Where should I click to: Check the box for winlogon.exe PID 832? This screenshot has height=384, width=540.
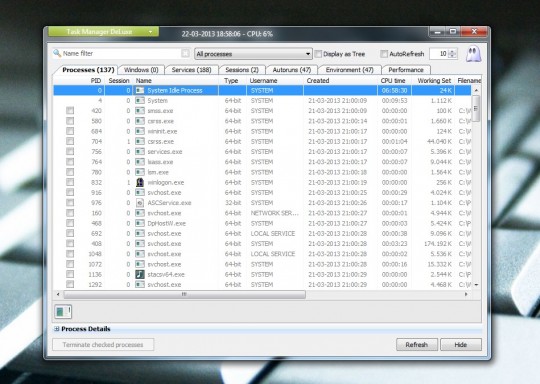point(70,182)
